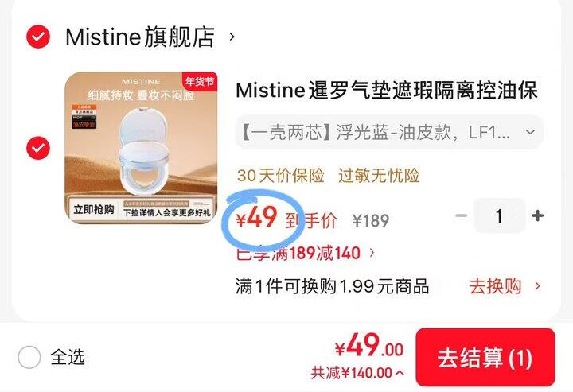Viewport: 573px width, 392px height.
Task: Expand 共减¥140.00 savings breakdown arrow
Action: coord(400,373)
